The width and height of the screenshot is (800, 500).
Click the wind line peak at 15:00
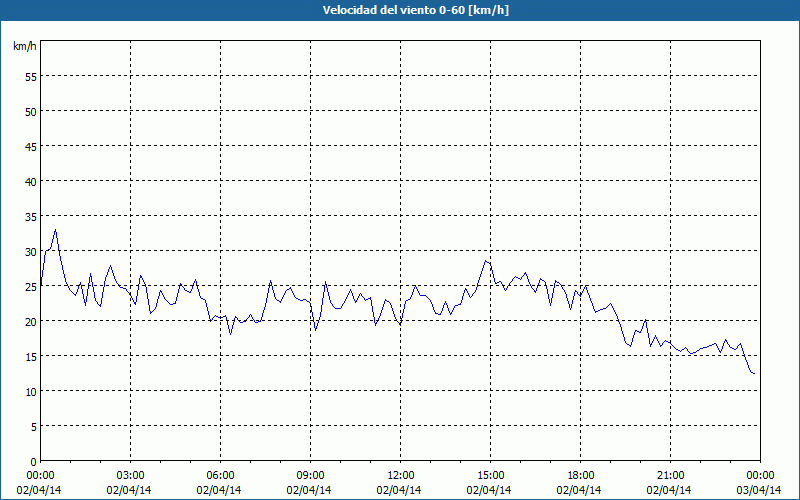click(486, 261)
